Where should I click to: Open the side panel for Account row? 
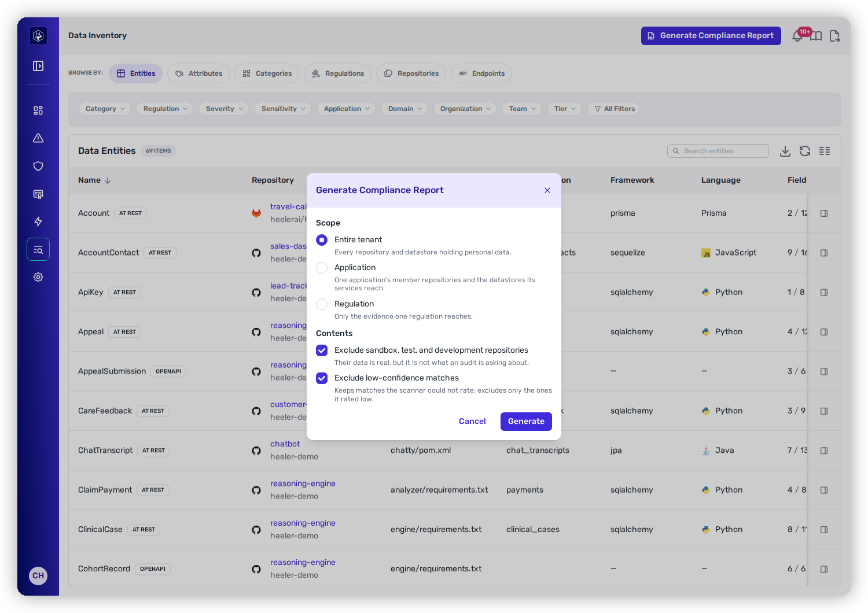click(824, 213)
